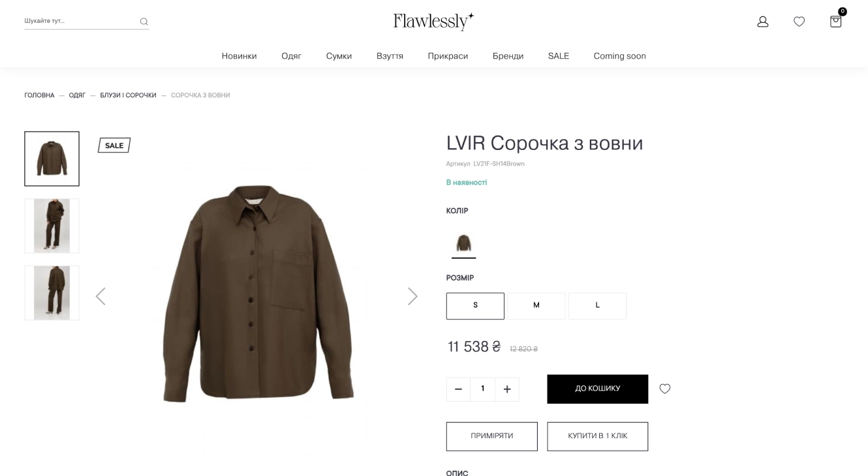Screen dimensions: 868x476
Task: Click the search magnifier icon
Action: [144, 22]
